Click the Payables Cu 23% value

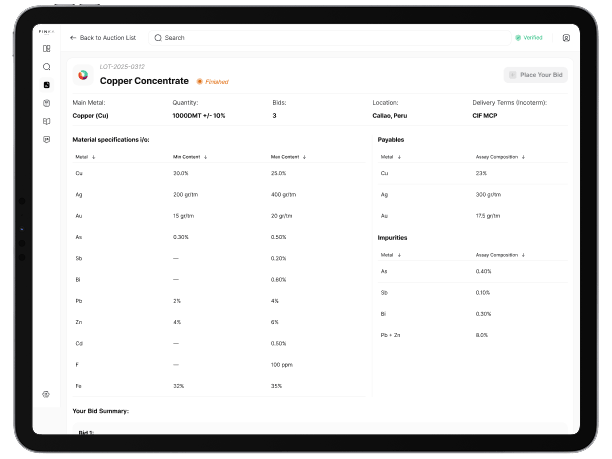coord(481,173)
